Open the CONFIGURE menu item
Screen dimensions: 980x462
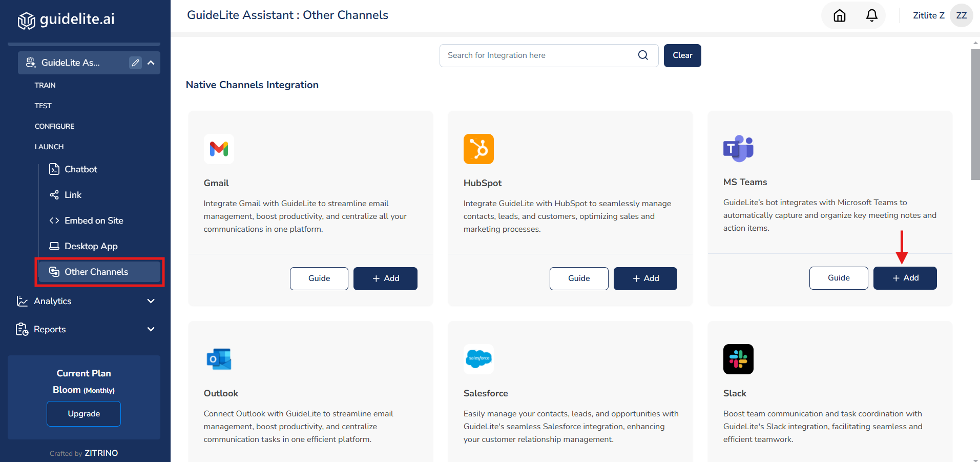point(54,126)
